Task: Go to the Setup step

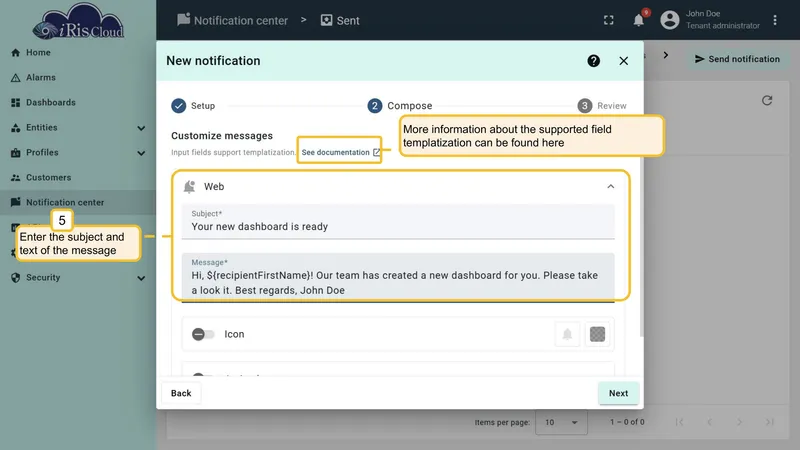Action: click(x=193, y=106)
